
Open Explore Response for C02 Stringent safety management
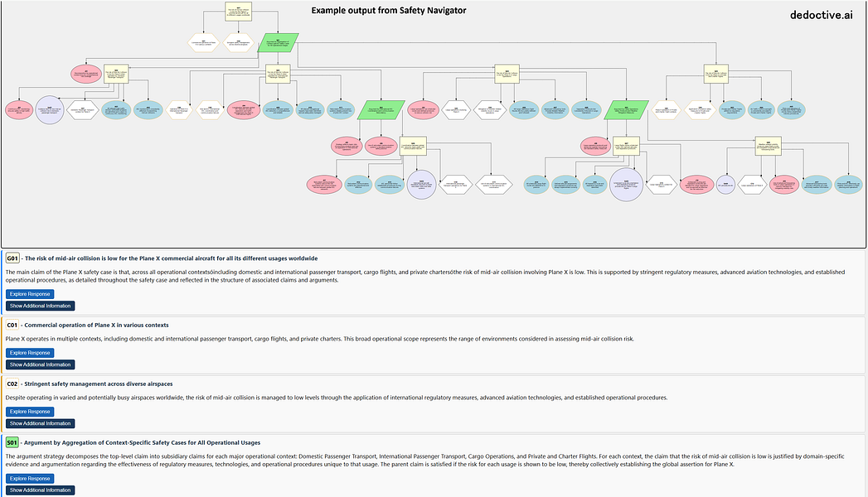(x=30, y=412)
